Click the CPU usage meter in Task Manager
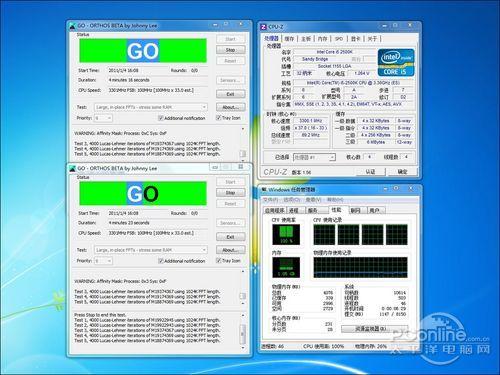Screen dimensions: 500x375 [x=286, y=235]
